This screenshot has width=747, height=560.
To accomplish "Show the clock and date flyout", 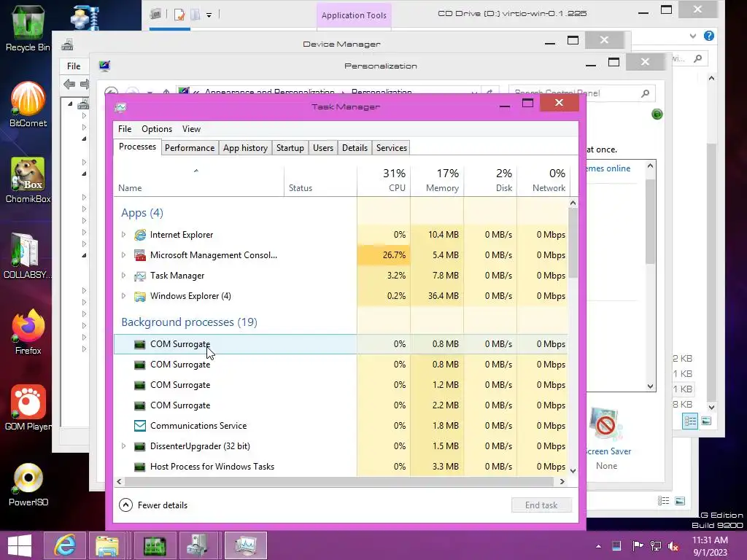I will 710,546.
